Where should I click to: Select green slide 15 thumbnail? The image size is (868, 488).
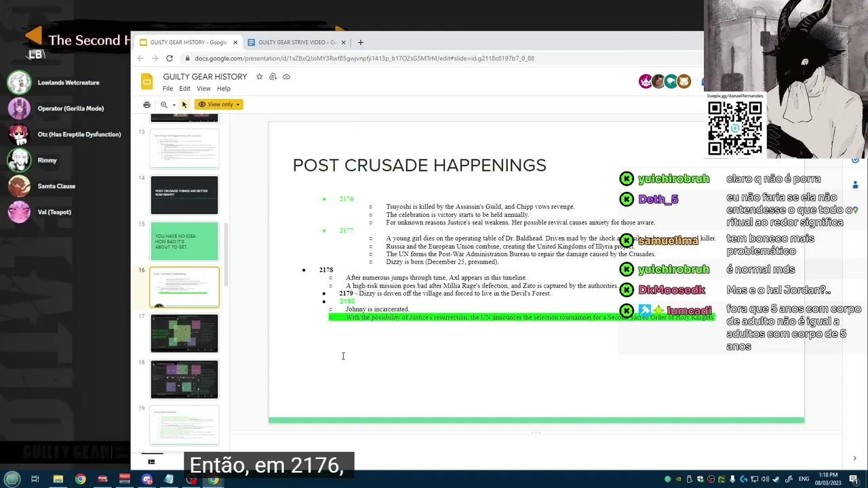[x=184, y=241]
